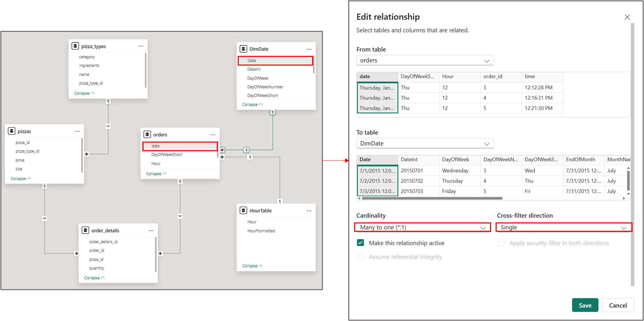The height and width of the screenshot is (321, 644).
Task: Open the pizzas table more options
Action: (x=77, y=131)
